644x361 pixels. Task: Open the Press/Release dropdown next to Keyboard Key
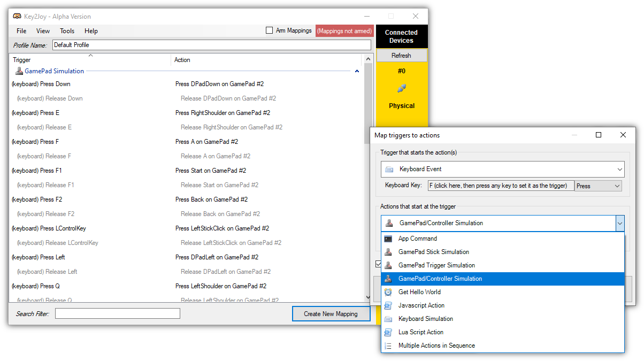(x=618, y=185)
